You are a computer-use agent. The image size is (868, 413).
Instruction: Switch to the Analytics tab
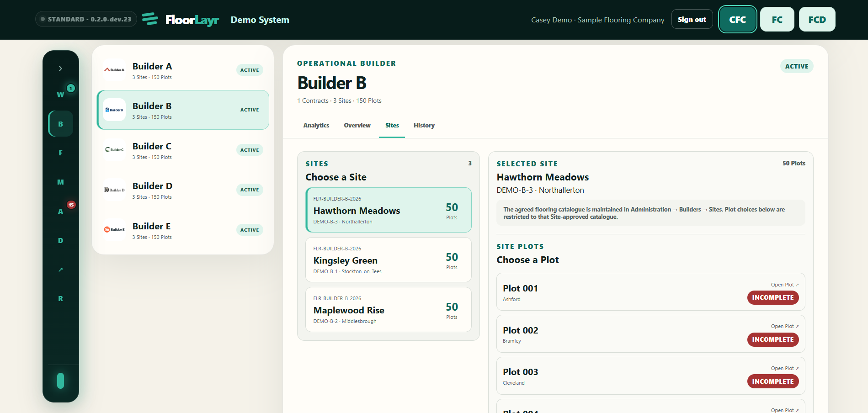coord(316,125)
